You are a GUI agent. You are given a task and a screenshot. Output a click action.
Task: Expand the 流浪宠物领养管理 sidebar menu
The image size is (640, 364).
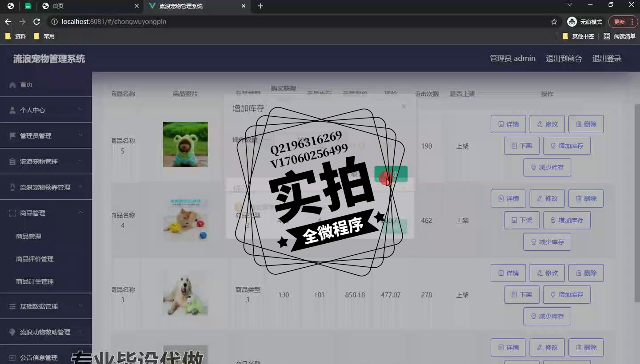click(46, 187)
